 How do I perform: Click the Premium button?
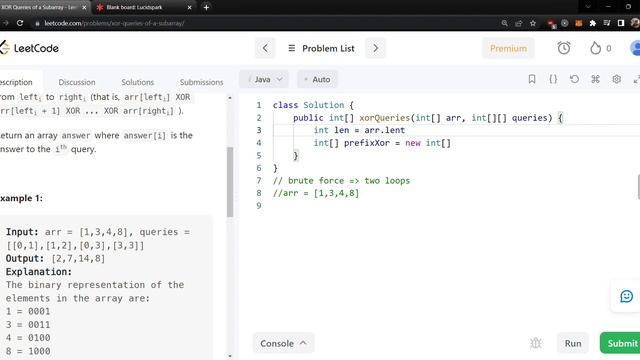(x=508, y=48)
